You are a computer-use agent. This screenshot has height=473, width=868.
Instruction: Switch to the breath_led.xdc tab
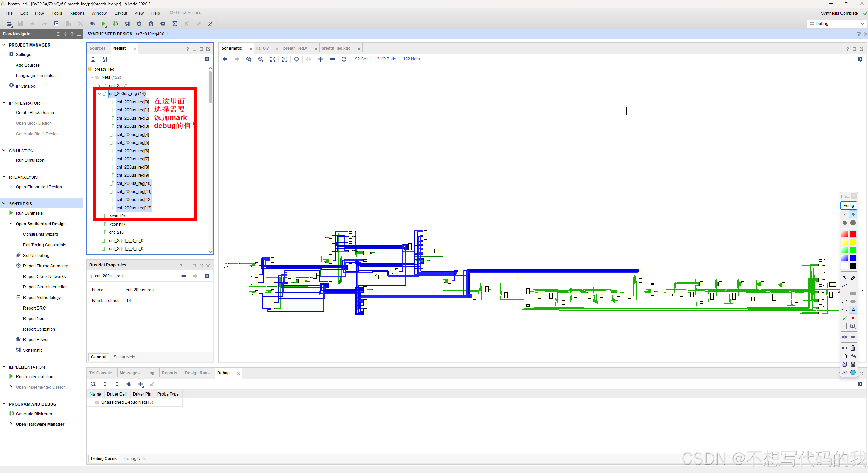coord(336,48)
